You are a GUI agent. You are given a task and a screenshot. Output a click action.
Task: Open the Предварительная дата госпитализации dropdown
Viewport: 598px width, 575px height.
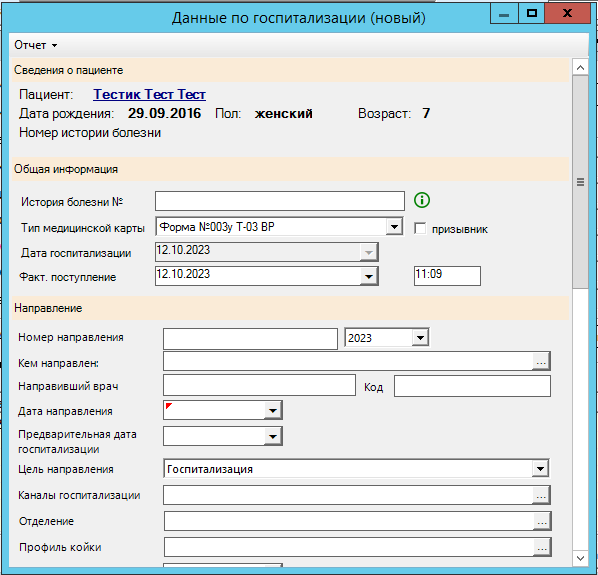(x=273, y=436)
